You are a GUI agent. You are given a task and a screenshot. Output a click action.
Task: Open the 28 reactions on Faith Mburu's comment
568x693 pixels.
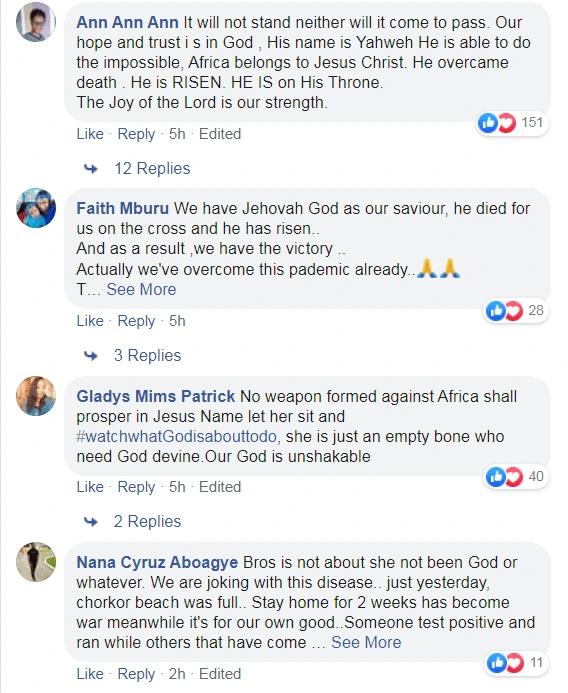click(517, 310)
